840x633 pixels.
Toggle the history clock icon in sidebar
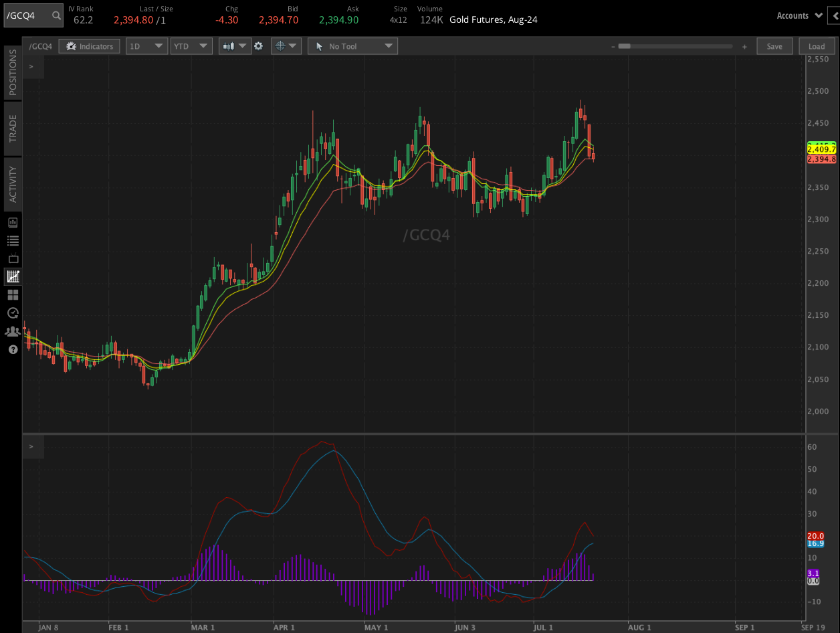[13, 312]
